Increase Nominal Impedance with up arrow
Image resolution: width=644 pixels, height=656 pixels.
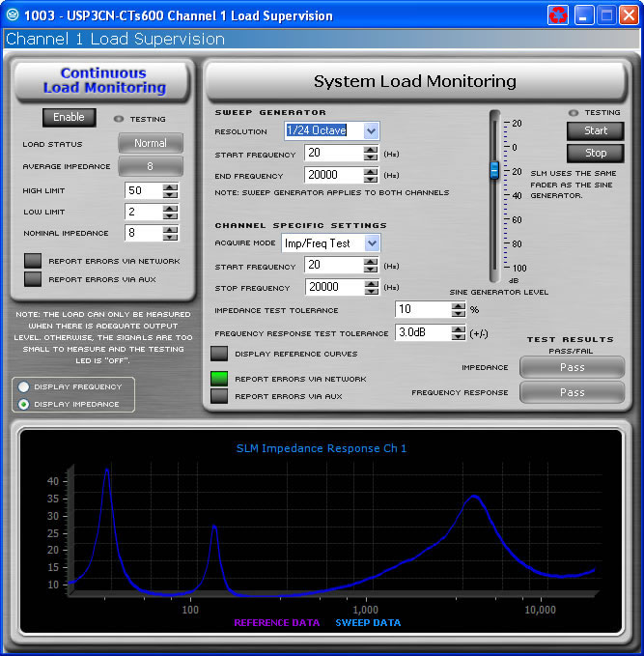(x=170, y=229)
